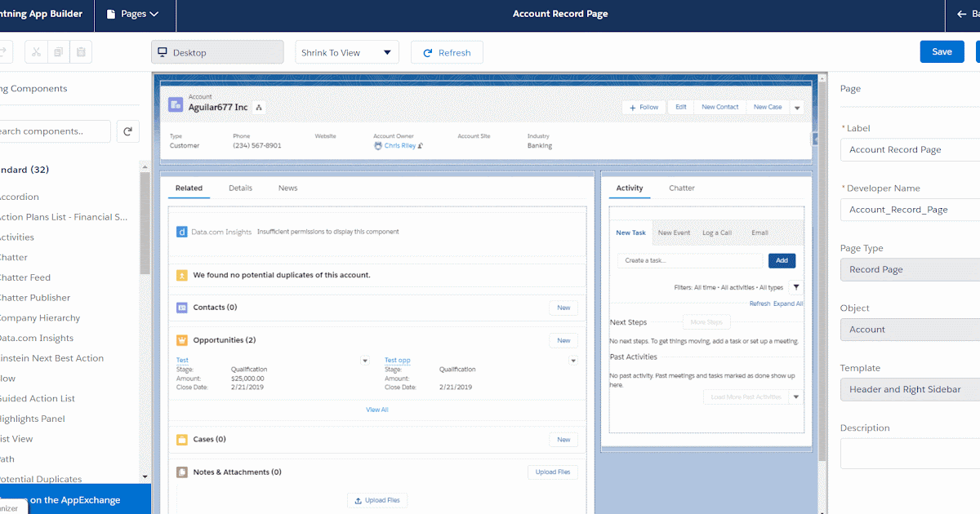Refresh the components list with the circular arrow icon
This screenshot has height=514, width=980.
click(x=127, y=131)
